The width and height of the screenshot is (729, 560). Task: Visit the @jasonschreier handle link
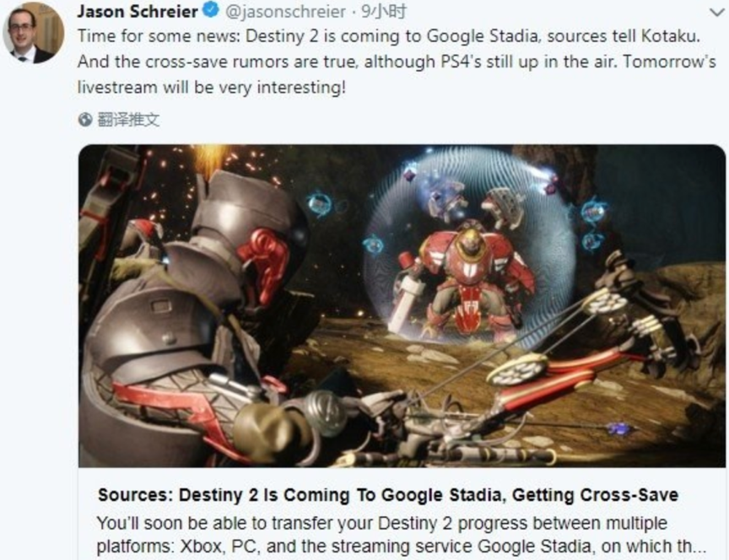tap(285, 11)
